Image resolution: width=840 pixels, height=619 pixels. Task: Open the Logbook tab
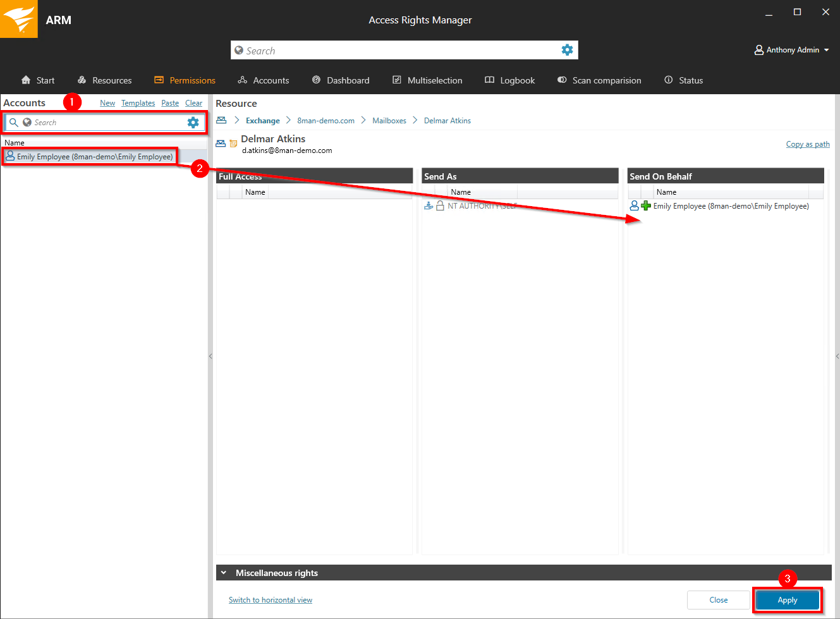tap(509, 80)
